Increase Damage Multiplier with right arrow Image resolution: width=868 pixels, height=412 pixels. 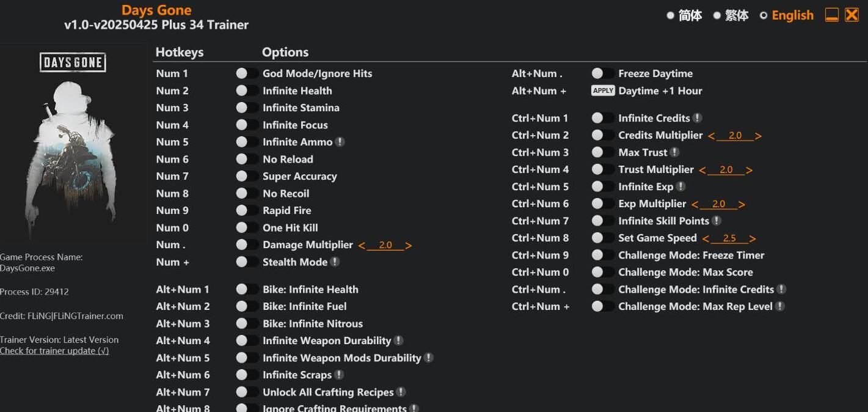point(409,245)
